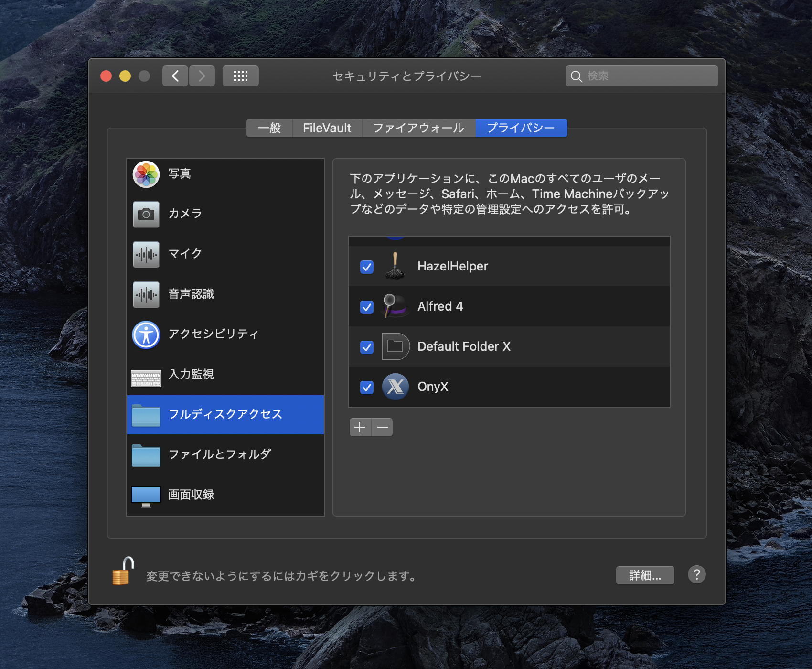Switch to the プライバシー (Privacy) tab
Image resolution: width=812 pixels, height=669 pixels.
point(521,128)
